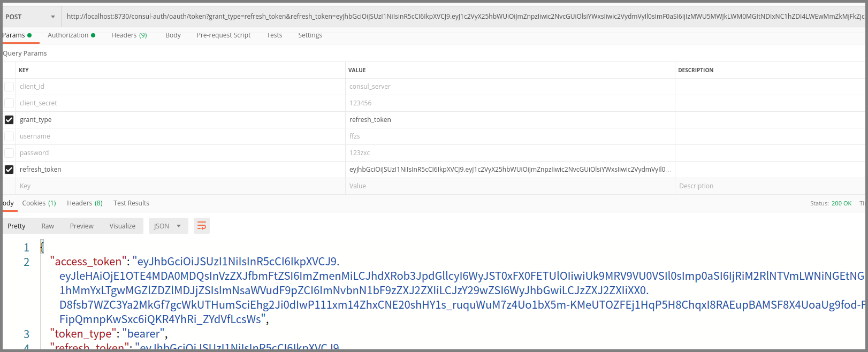Toggle the wrap lines icon
The image size is (868, 352).
click(202, 226)
